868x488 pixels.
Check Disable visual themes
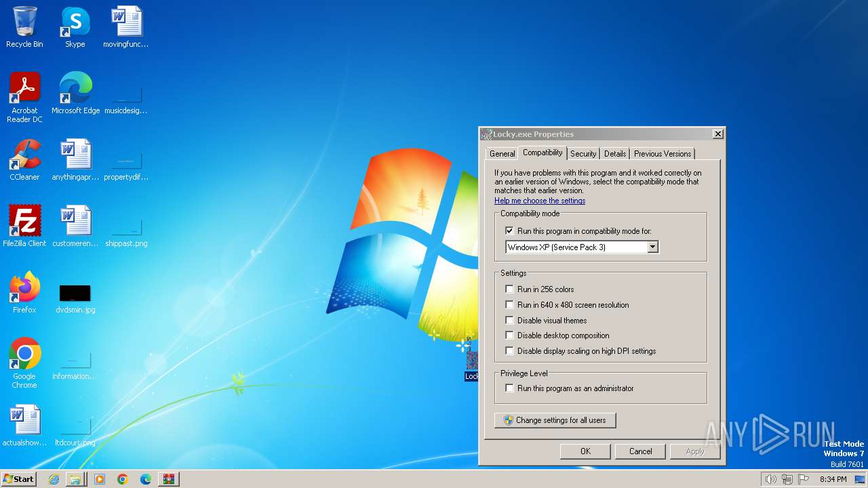[510, 321]
